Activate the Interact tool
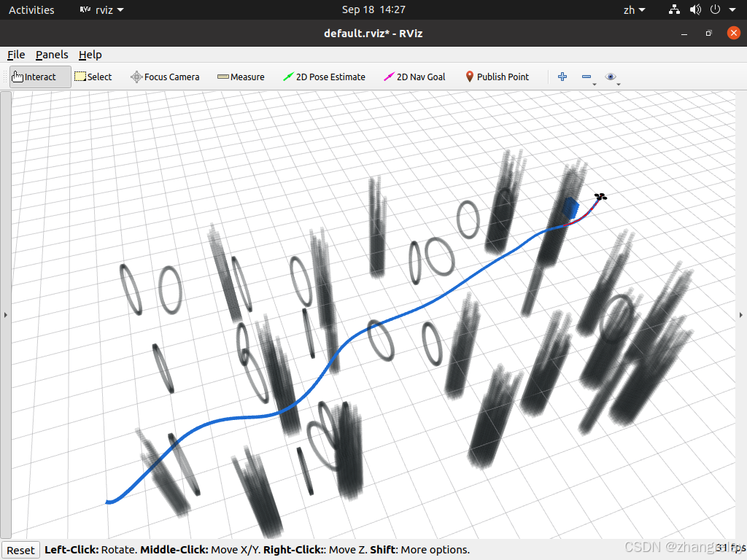 pyautogui.click(x=40, y=77)
